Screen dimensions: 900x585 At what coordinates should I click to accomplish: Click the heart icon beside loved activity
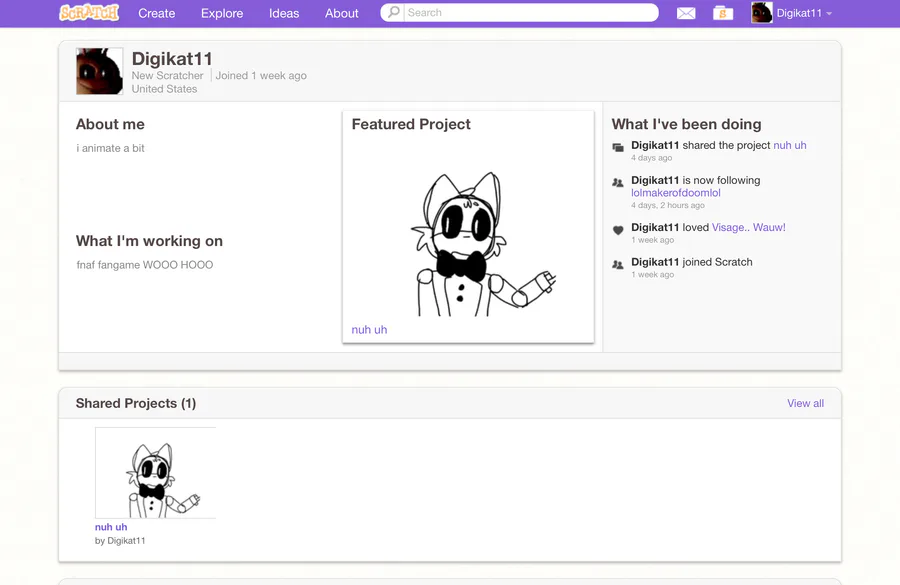(x=618, y=230)
